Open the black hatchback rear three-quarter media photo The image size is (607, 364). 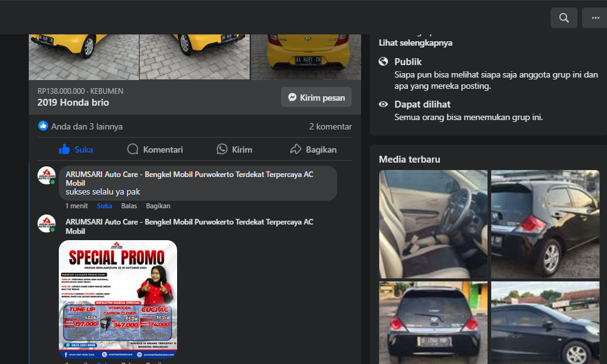[545, 224]
